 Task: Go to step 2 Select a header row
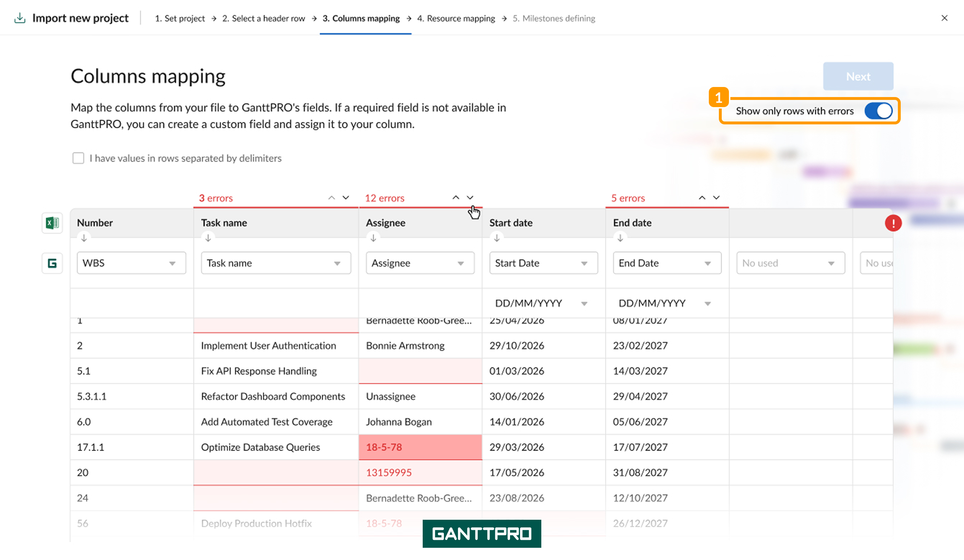pyautogui.click(x=263, y=18)
